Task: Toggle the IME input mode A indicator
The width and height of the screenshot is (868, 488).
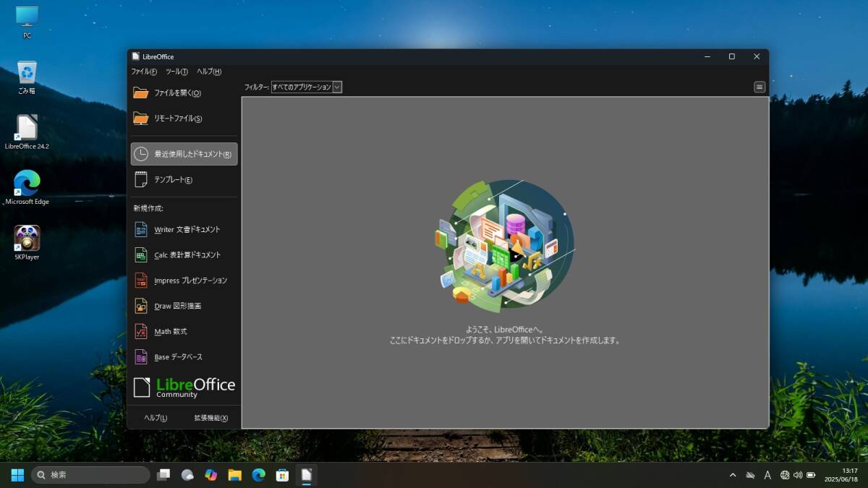Action: (767, 475)
